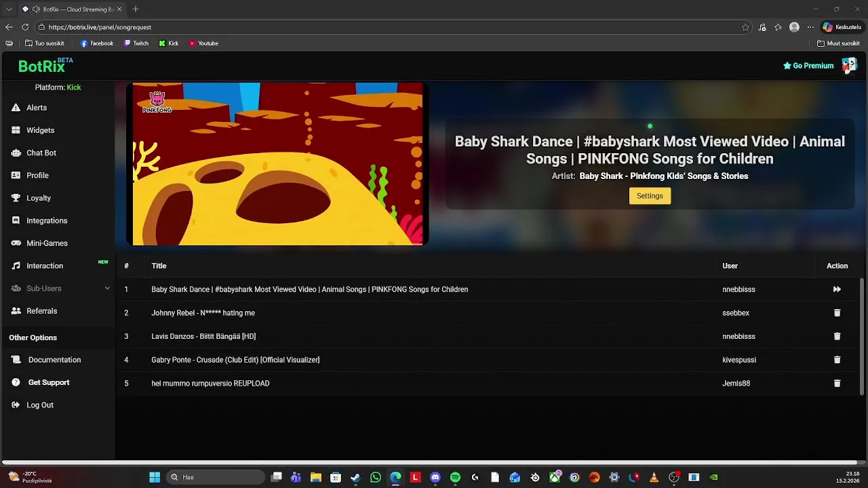
Task: Click Go Premium in the header
Action: 808,66
